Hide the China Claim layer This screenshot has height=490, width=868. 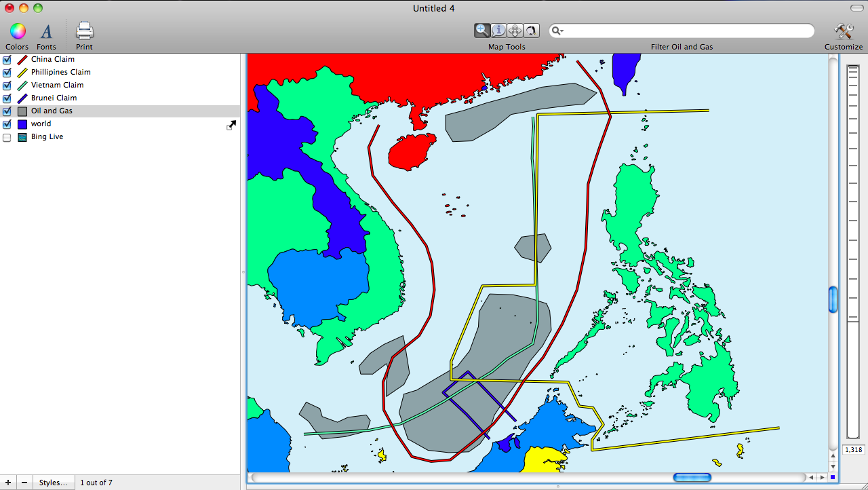(7, 60)
